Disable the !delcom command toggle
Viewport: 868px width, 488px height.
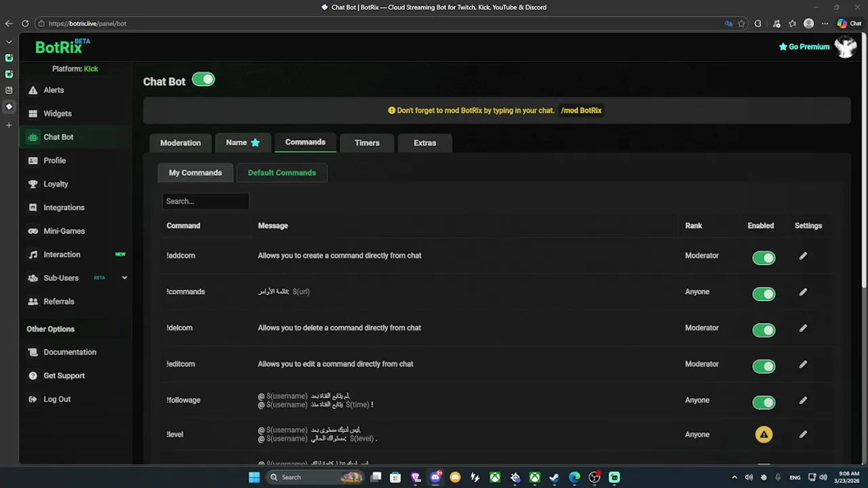coord(764,330)
